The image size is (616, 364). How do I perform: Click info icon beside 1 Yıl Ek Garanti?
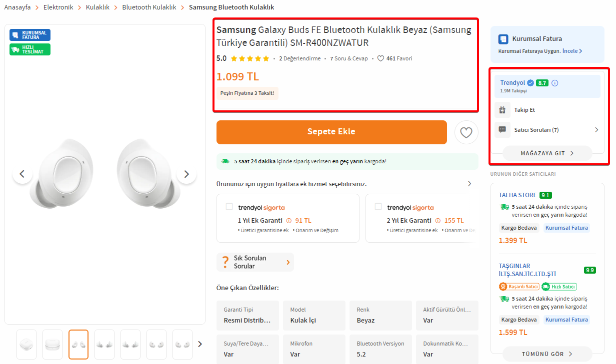click(x=288, y=220)
